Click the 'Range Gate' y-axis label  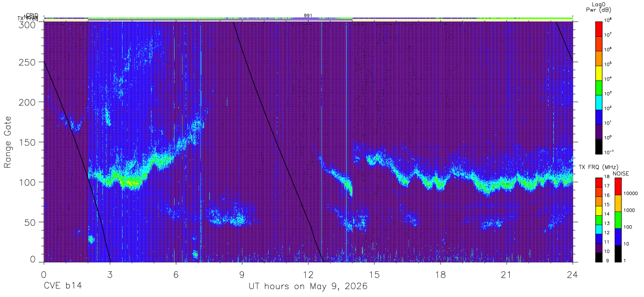pyautogui.click(x=8, y=142)
